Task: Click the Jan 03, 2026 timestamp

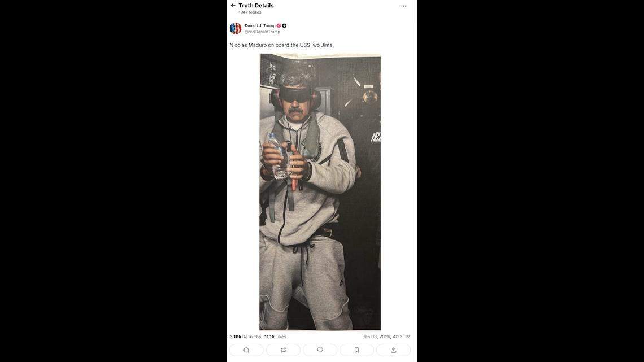Action: 386,337
